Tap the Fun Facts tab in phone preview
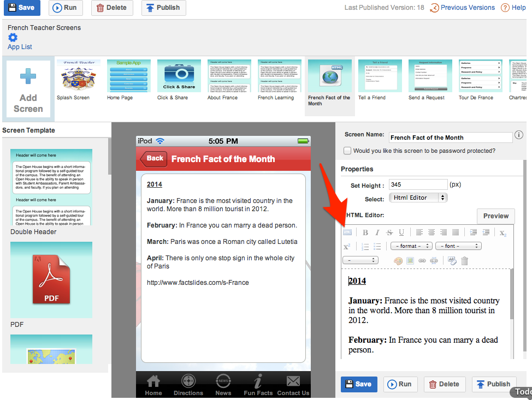Image resolution: width=532 pixels, height=400 pixels. point(258,385)
